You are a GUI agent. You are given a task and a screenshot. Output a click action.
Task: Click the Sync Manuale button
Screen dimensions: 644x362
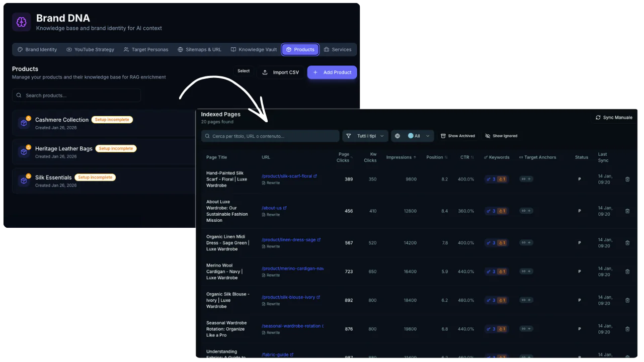tap(613, 118)
